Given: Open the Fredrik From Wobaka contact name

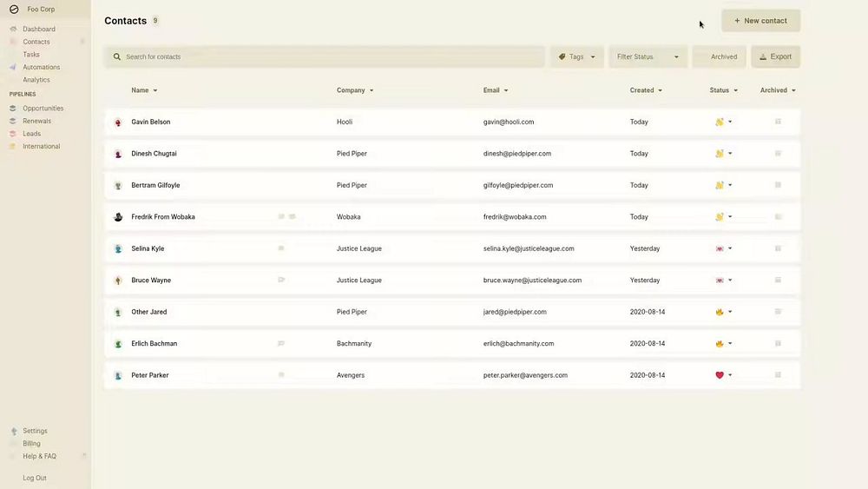Looking at the screenshot, I should coord(163,217).
